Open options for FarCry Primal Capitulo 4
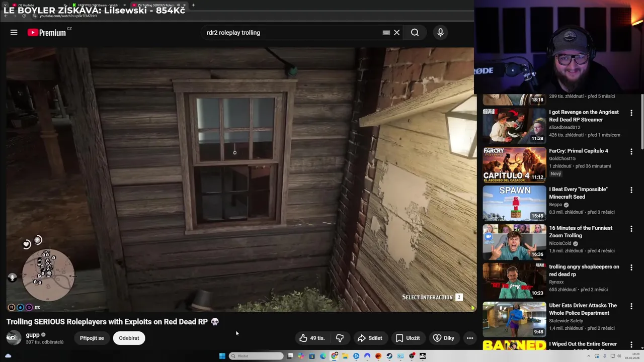 click(631, 152)
